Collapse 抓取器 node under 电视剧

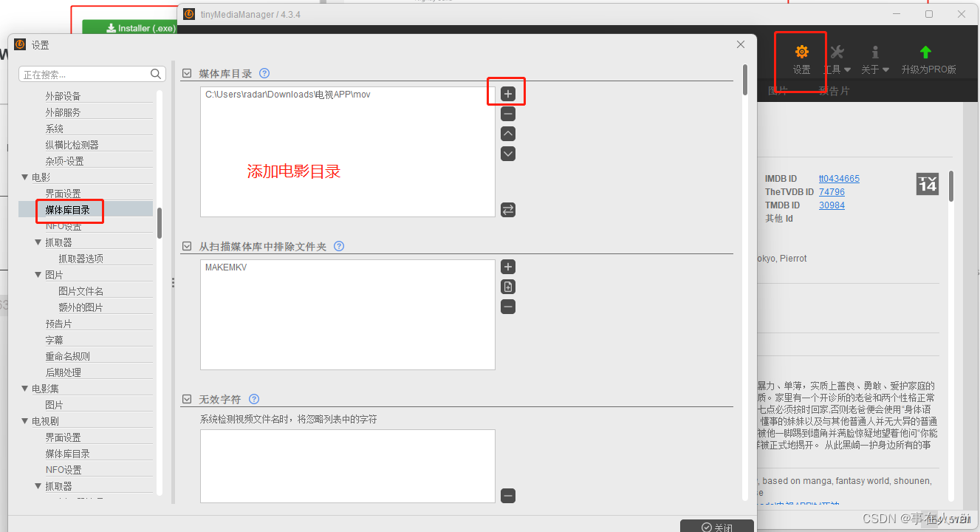pos(38,486)
